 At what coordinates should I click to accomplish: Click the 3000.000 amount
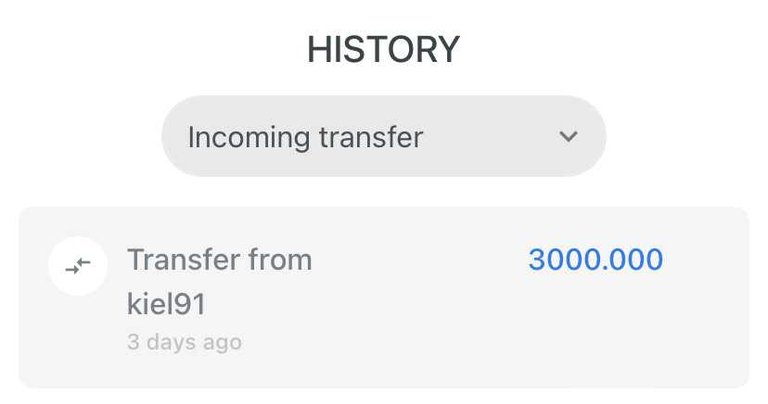[596, 259]
